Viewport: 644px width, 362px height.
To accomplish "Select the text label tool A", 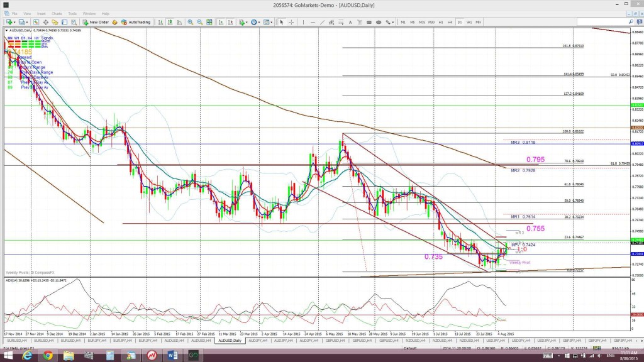I will 350,22.
